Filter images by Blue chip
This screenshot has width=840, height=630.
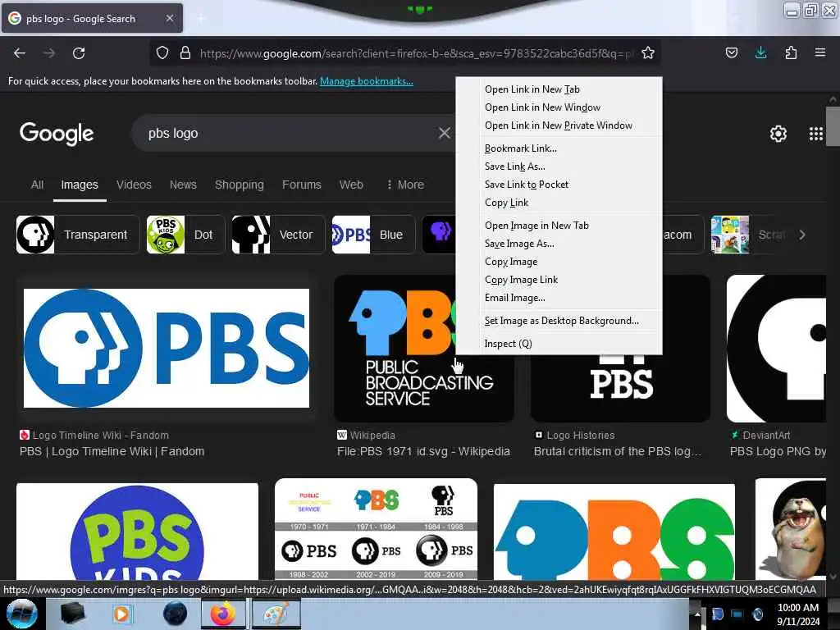pos(373,235)
